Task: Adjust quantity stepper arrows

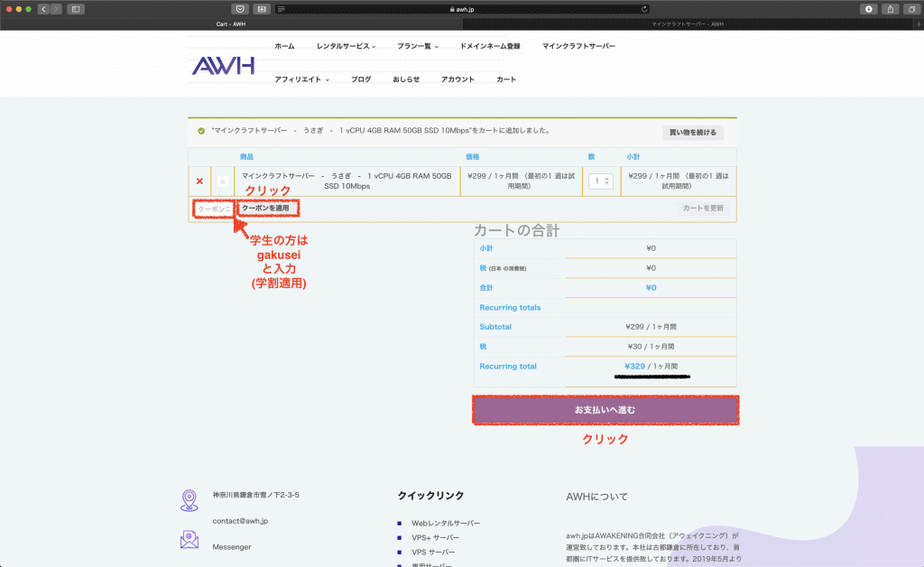Action: (x=607, y=181)
